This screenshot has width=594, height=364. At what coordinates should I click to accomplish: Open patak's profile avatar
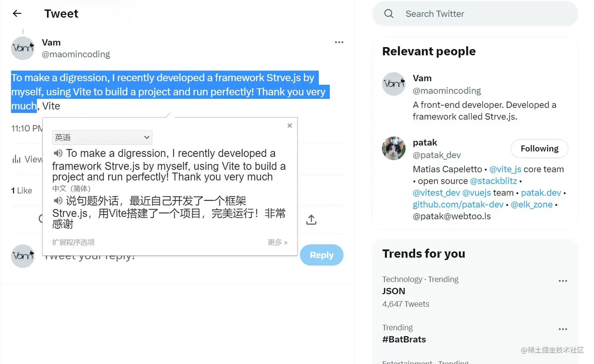click(x=394, y=148)
